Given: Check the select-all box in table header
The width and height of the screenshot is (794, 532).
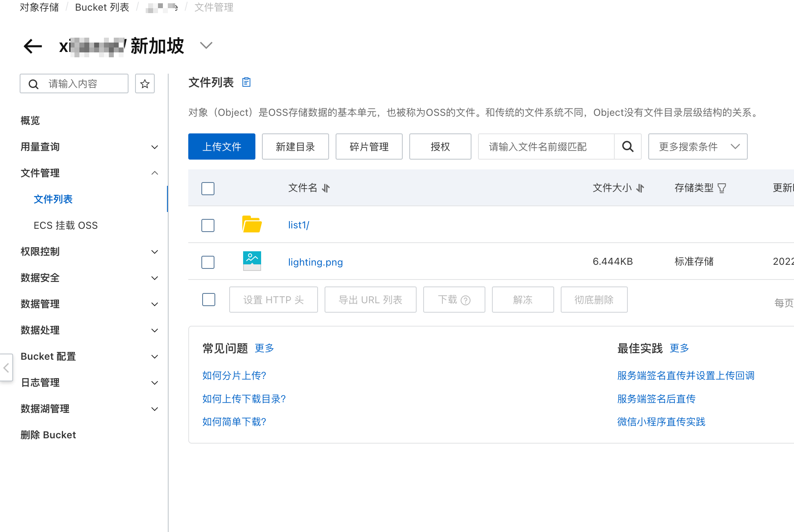Looking at the screenshot, I should coord(208,189).
